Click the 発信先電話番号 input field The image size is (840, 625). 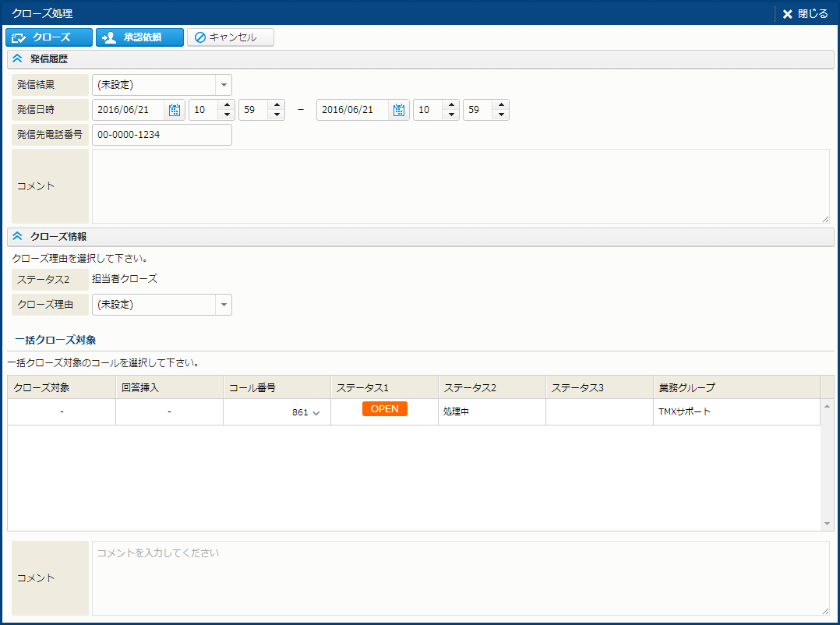coord(161,135)
